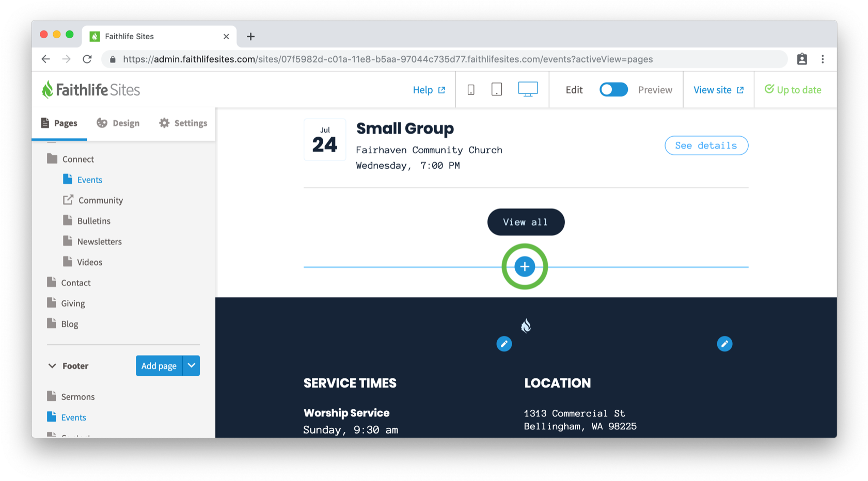Screen dimensions: 868x481
Task: Select the Contact page
Action: click(x=76, y=283)
